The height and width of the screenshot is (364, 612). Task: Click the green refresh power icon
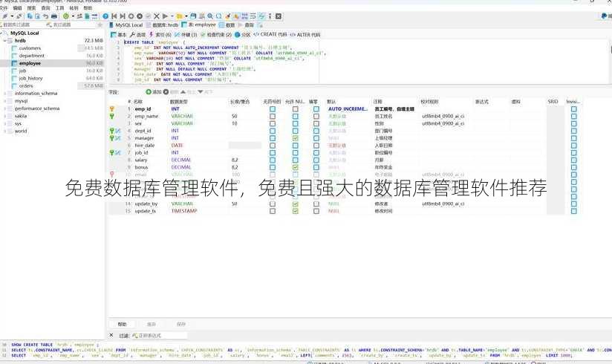[66, 16]
